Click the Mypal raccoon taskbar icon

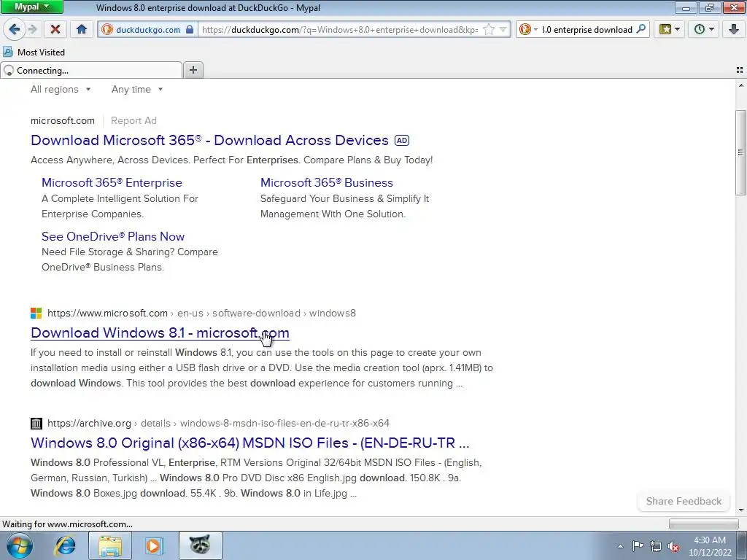click(x=200, y=545)
